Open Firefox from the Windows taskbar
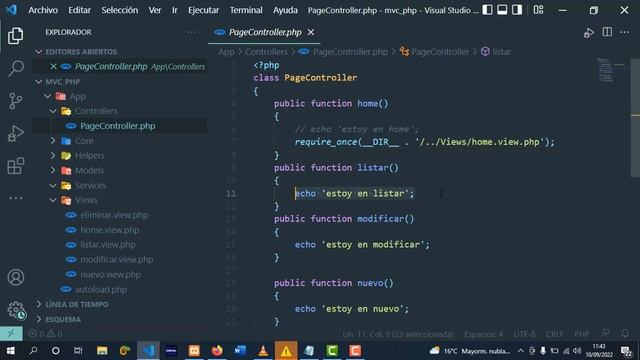The height and width of the screenshot is (360, 640). click(x=217, y=351)
